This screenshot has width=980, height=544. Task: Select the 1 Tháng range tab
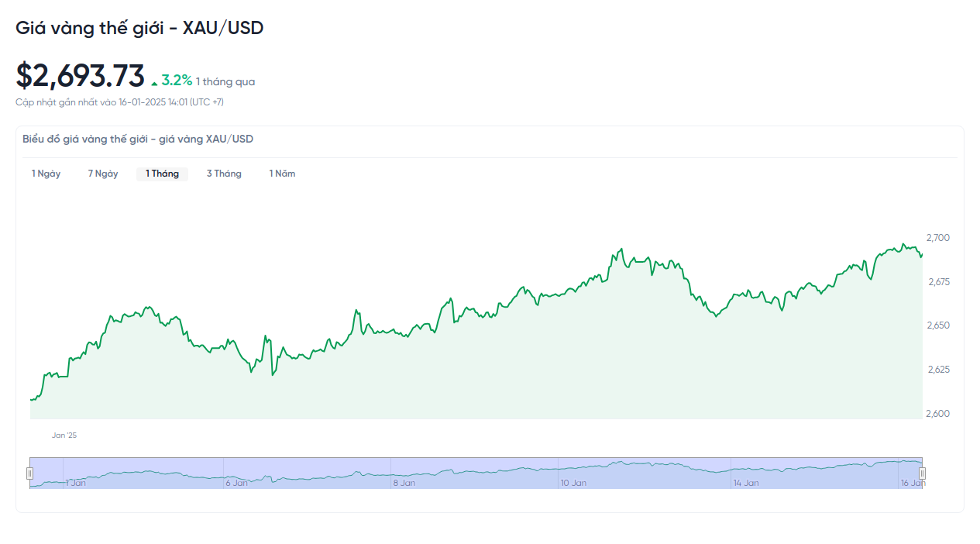[162, 174]
